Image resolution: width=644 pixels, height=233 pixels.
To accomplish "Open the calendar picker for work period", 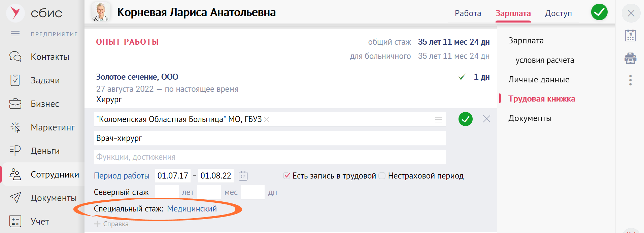I will (243, 176).
